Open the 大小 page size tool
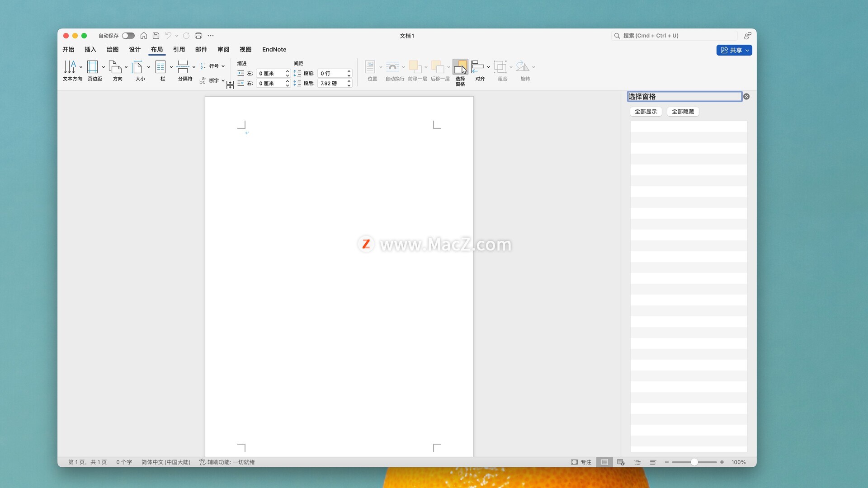This screenshot has width=868, height=488. (x=140, y=70)
